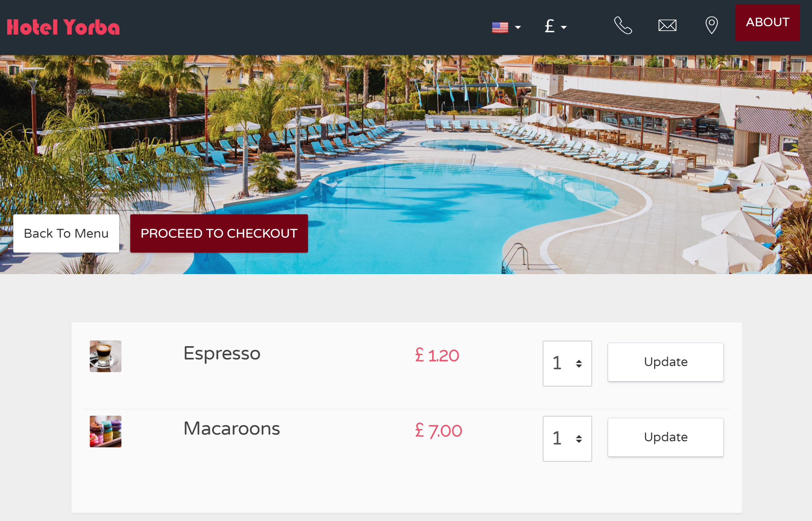The width and height of the screenshot is (812, 521).
Task: Update the Macaroons order quantity
Action: [x=666, y=437]
